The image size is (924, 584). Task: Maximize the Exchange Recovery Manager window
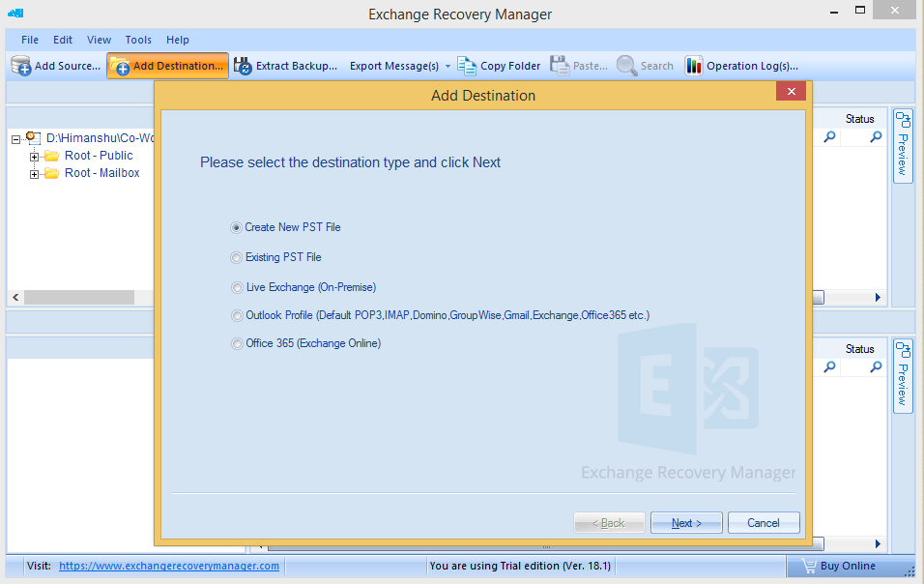(860, 10)
